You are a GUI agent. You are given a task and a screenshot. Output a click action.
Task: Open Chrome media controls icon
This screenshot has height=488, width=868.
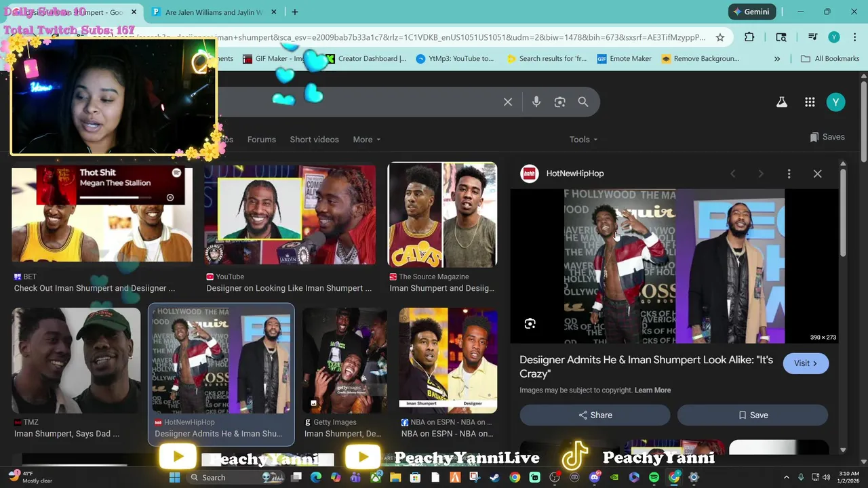click(x=812, y=37)
